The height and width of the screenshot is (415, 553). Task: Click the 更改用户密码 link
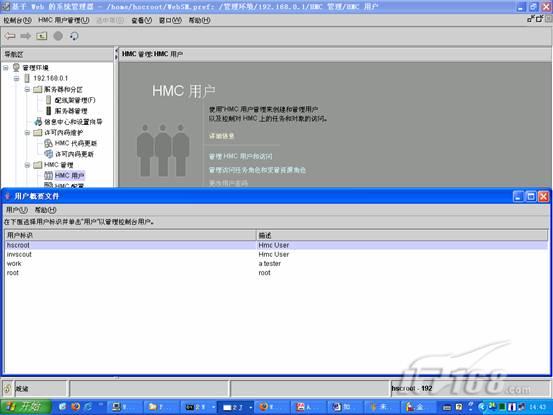[x=228, y=183]
